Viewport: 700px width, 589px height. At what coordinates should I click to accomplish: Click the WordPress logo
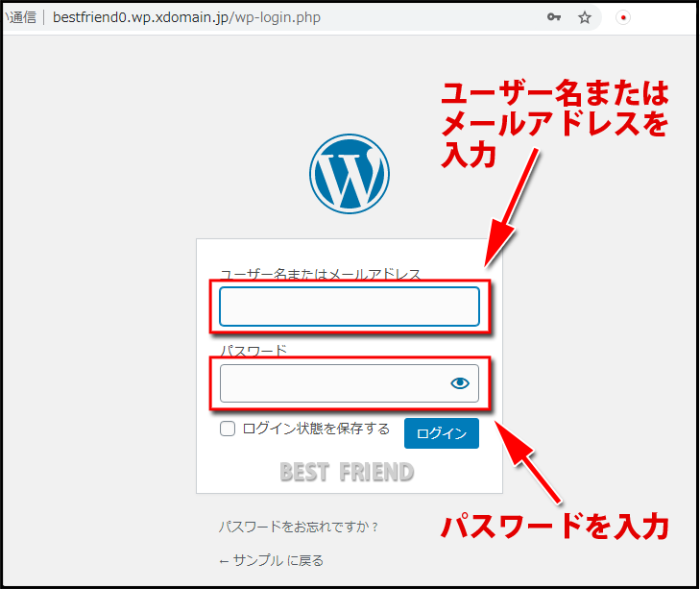point(350,173)
